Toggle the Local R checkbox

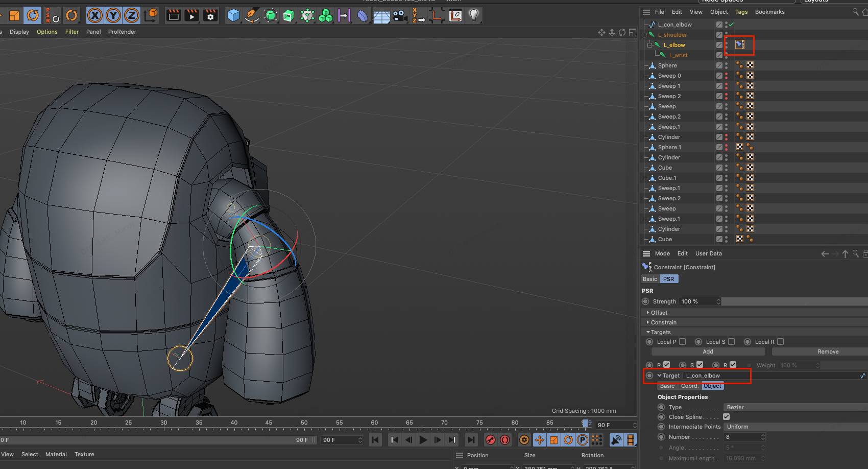[781, 342]
